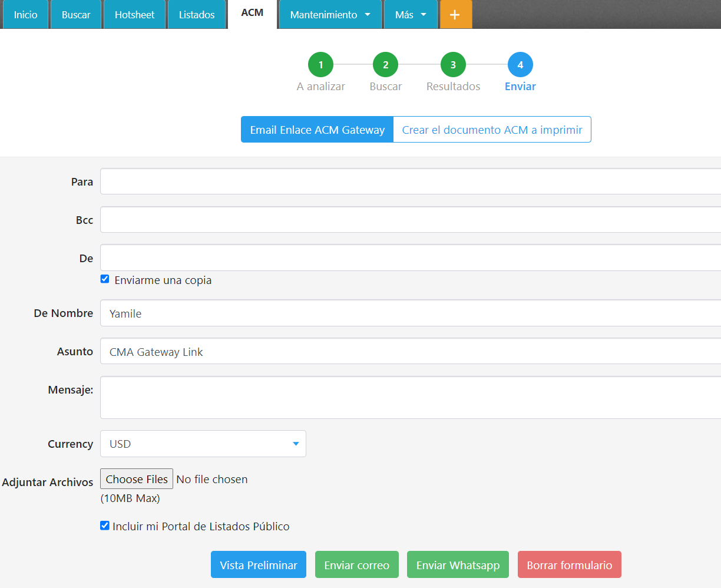Click Choose Files to attach files

(137, 479)
